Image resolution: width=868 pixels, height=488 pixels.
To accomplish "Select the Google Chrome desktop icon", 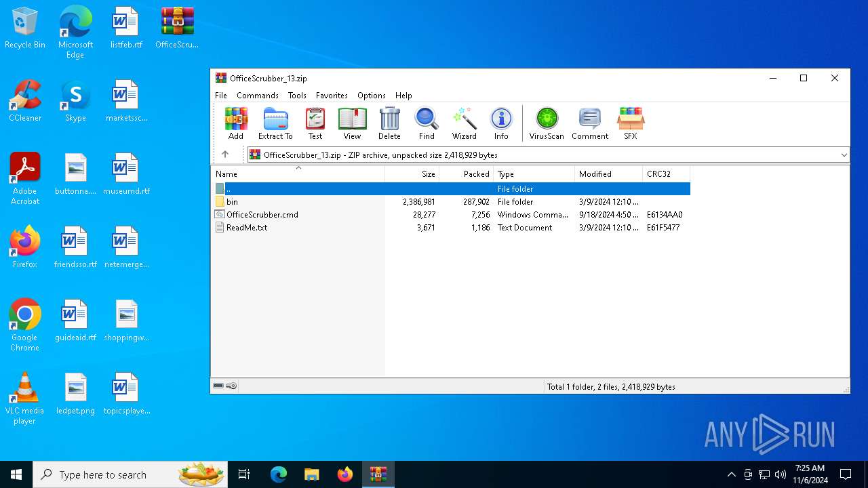I will click(x=25, y=325).
